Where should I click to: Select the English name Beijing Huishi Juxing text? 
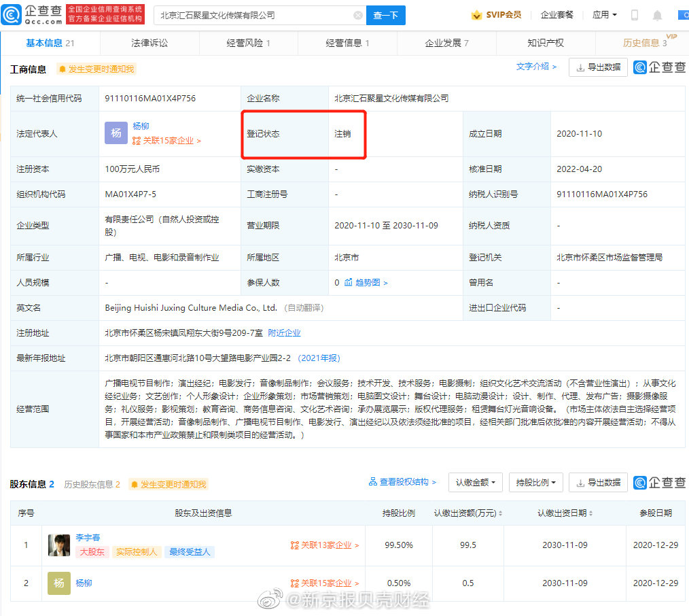tap(191, 308)
